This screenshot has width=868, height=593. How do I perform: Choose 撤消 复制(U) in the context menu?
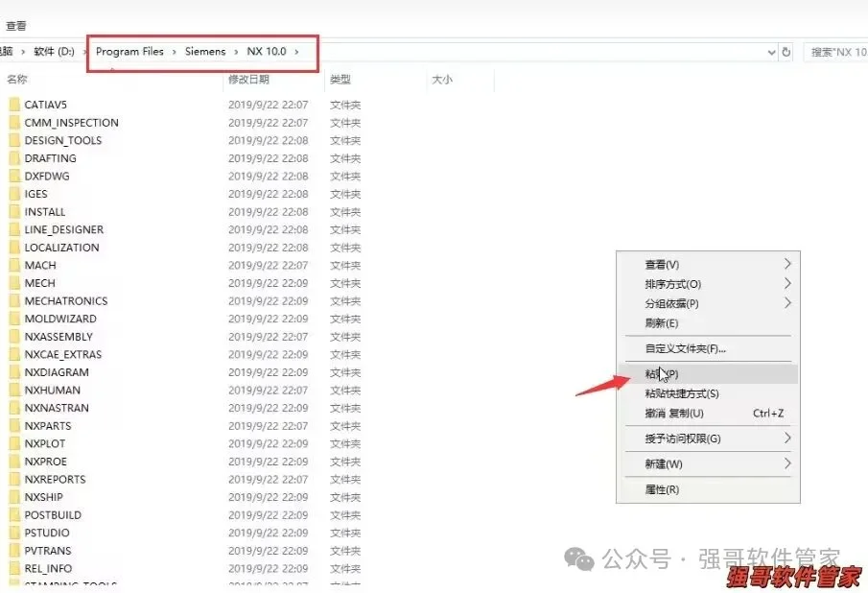point(708,413)
